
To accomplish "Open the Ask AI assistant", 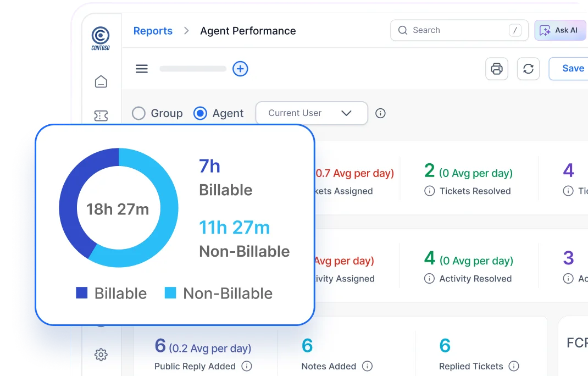I will pos(560,30).
